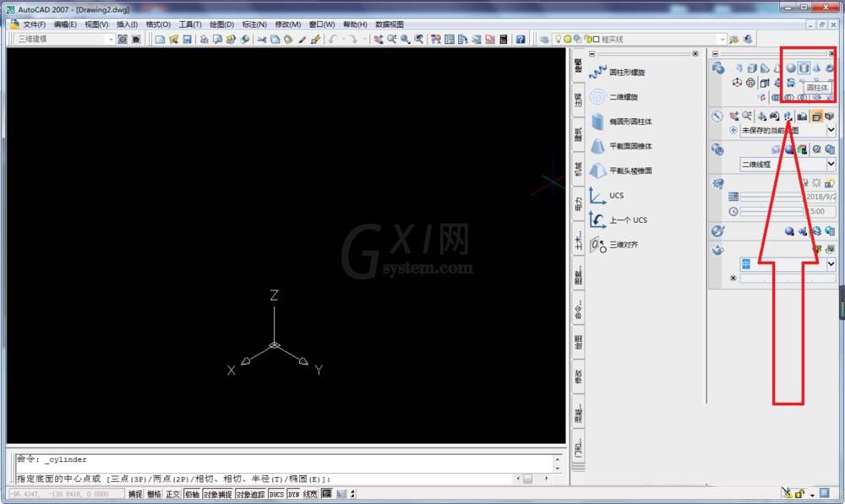Click the command line horizontal scrollbar

tap(532, 479)
